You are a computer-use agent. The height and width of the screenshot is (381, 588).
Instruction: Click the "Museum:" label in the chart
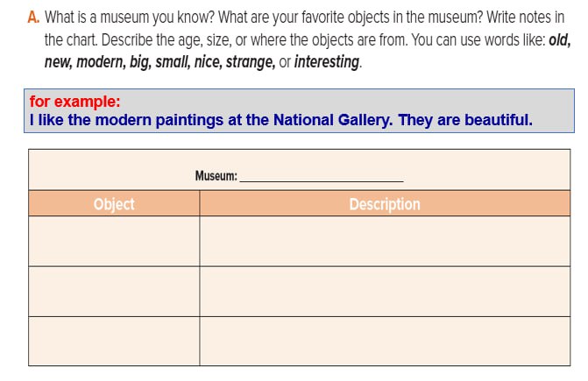(216, 176)
